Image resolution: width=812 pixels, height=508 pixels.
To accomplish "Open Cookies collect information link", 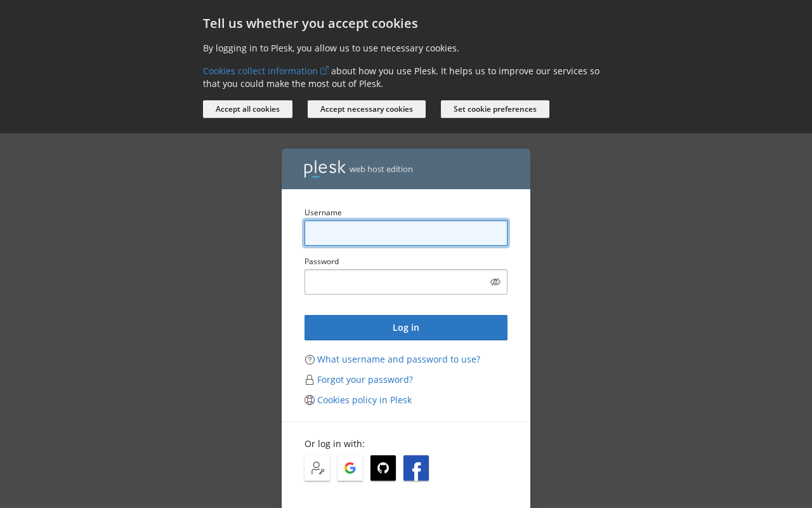I will click(x=260, y=71).
